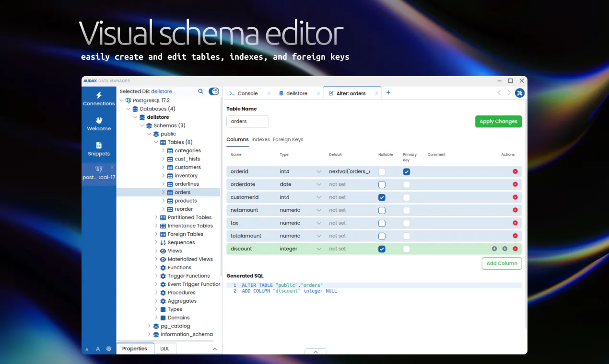Navigate tabs forward with right arrow
Screen dimensions: 609x364
click(x=509, y=93)
